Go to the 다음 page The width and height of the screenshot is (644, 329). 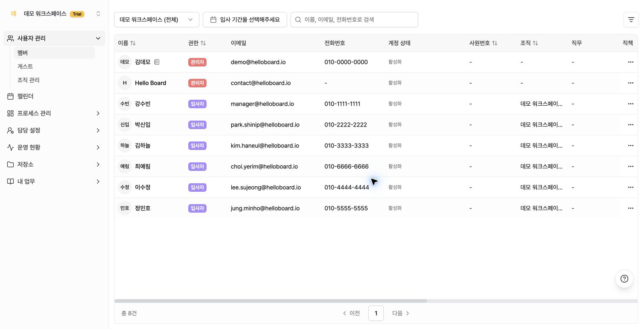[x=401, y=313]
